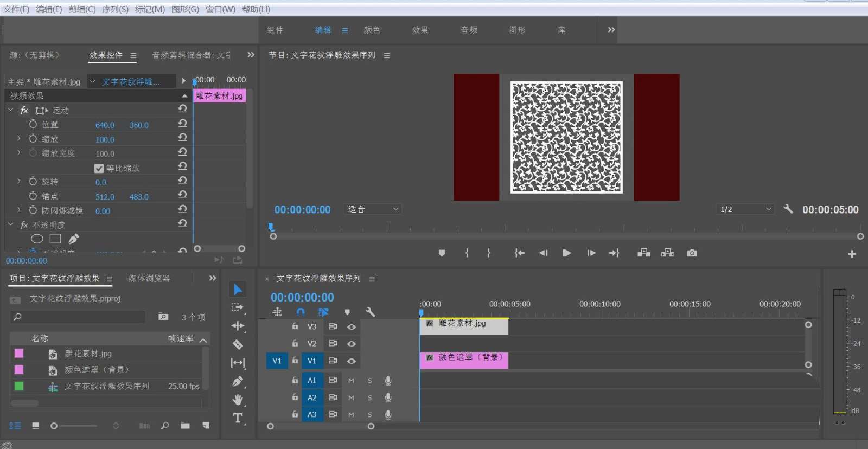This screenshot has height=449, width=868.
Task: Hide track V3 with the eye icon
Action: click(352, 327)
